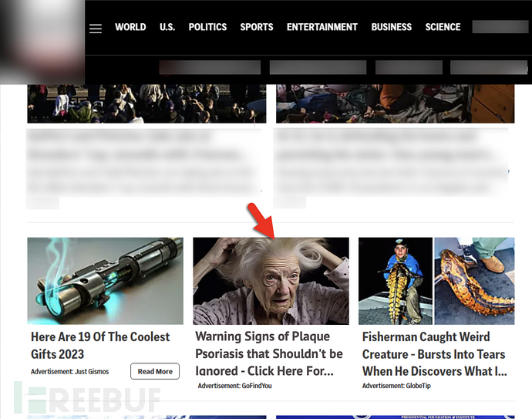
Task: Open the Fisherman Caught Weird Creature headline
Action: (x=434, y=354)
